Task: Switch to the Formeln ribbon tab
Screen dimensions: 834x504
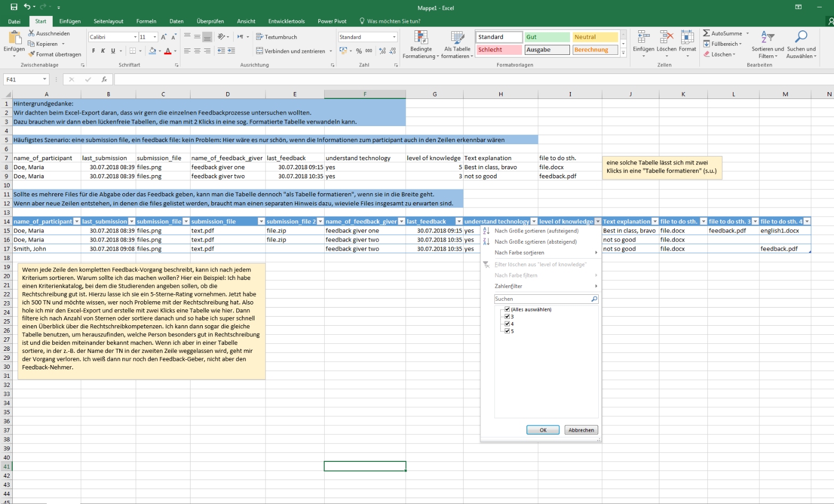Action: pos(146,21)
